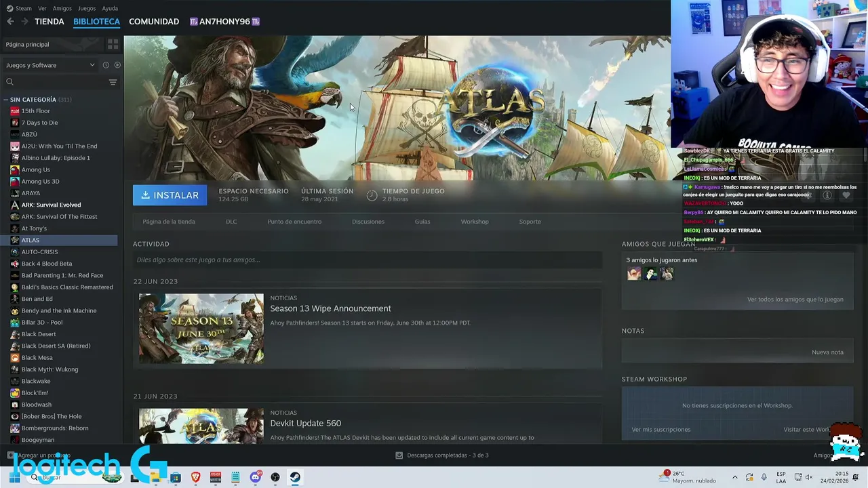Open Página de la tienda link
The height and width of the screenshot is (488, 868).
click(169, 222)
